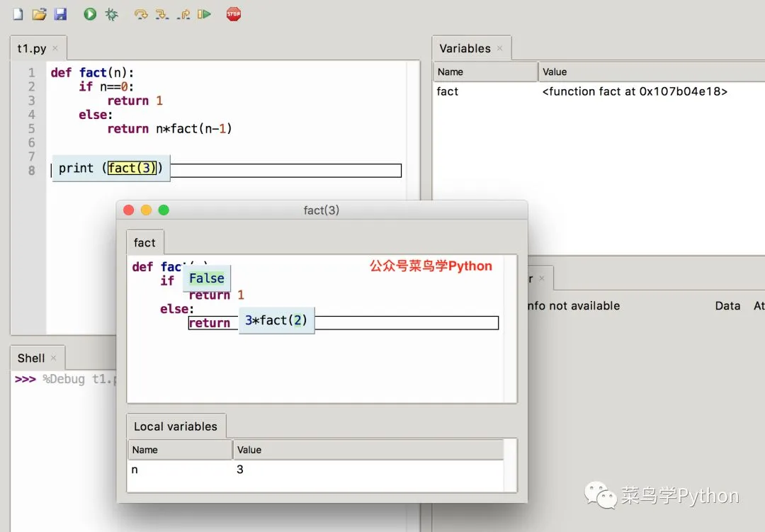
Task: Activate the Shell tab
Action: tap(31, 358)
